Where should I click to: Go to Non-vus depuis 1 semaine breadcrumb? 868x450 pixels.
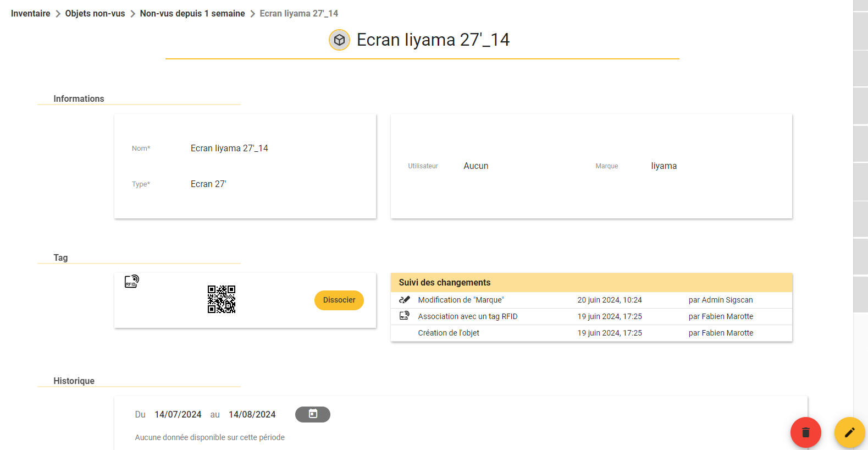coord(192,13)
